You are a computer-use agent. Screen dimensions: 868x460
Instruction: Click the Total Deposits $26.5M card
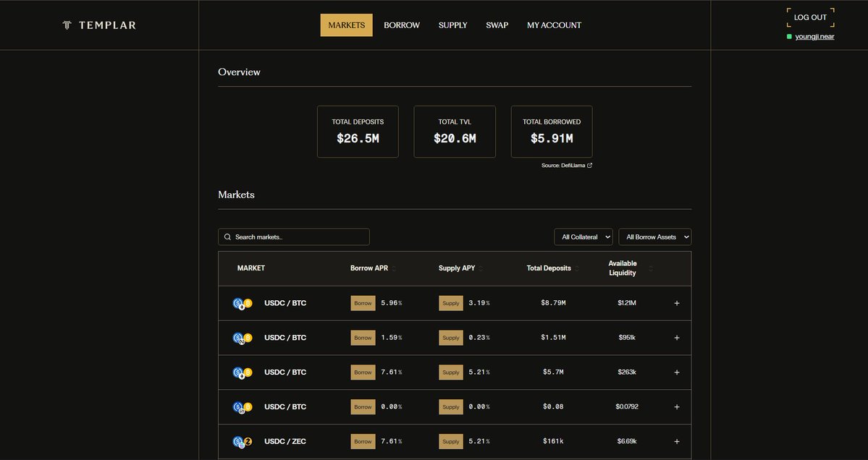(x=358, y=132)
